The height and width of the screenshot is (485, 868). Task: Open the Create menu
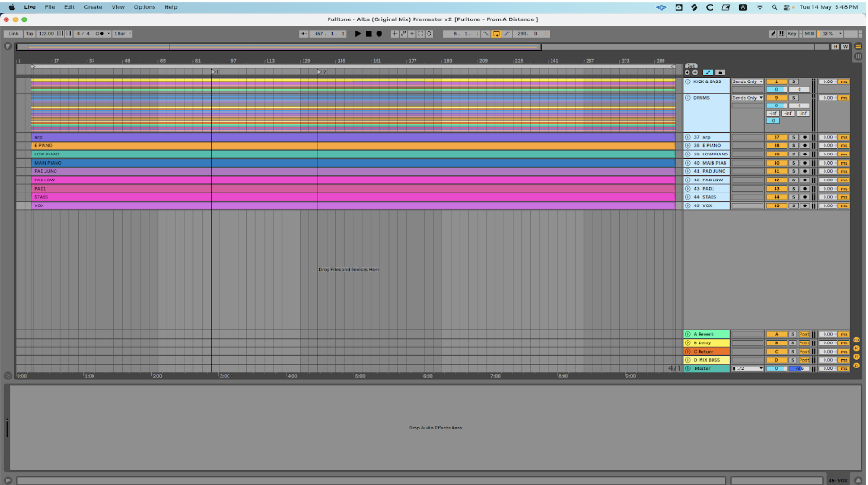pos(93,6)
